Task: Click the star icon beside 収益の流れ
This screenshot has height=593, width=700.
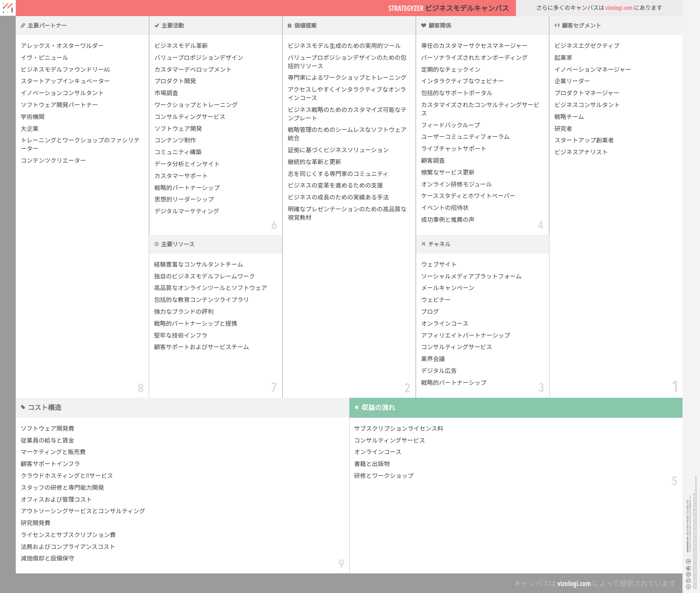Action: point(357,407)
